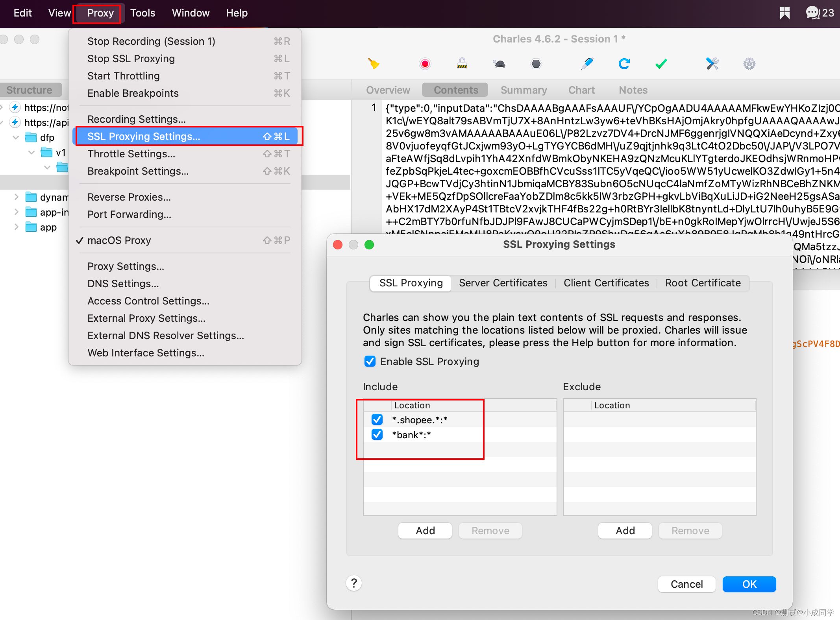Select the refresh/recompose icon
This screenshot has height=620, width=840.
click(622, 63)
